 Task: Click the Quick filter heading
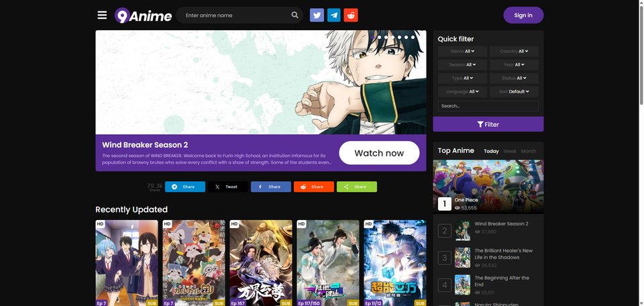(x=455, y=39)
